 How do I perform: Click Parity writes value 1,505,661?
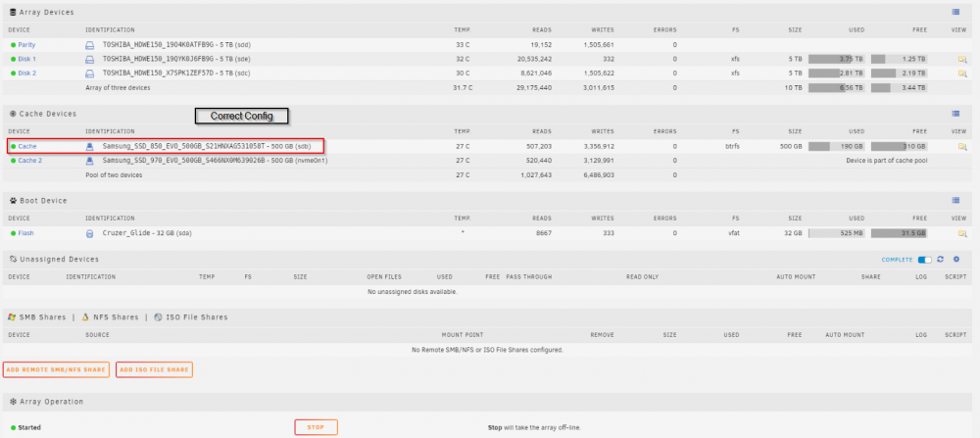(x=598, y=45)
